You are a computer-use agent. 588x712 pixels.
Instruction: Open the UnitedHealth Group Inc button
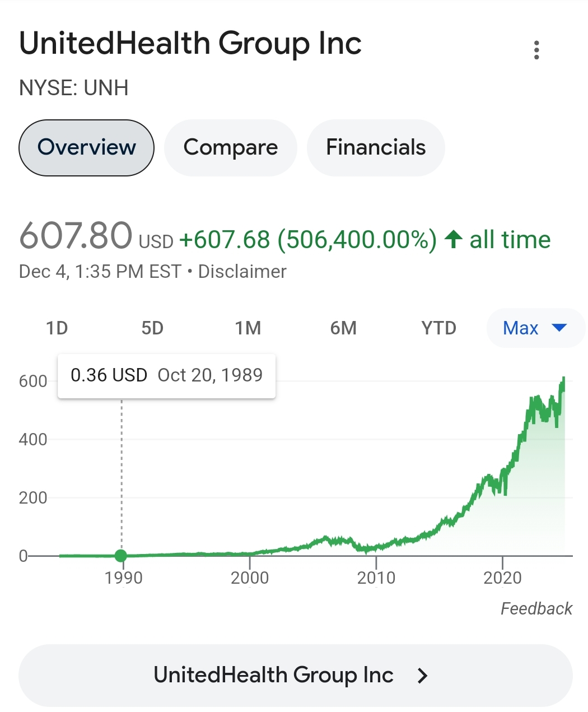coord(295,675)
